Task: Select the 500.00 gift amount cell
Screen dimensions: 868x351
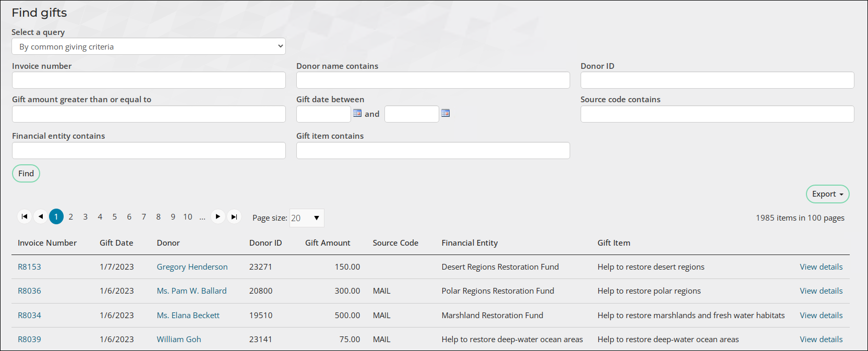Action: click(x=347, y=316)
